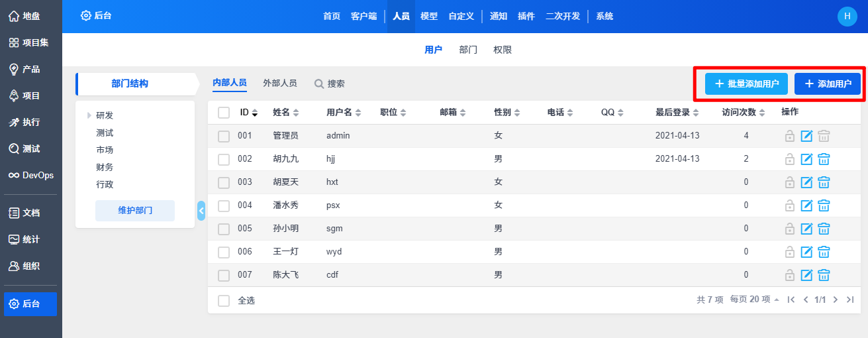Click the 批量添加用户 button

tap(746, 84)
